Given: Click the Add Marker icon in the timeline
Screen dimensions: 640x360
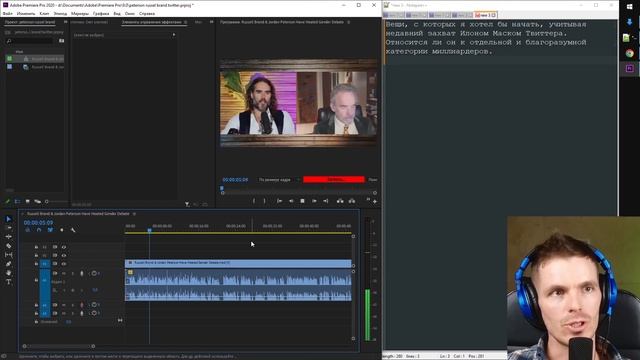Looking at the screenshot, I should click(62, 230).
